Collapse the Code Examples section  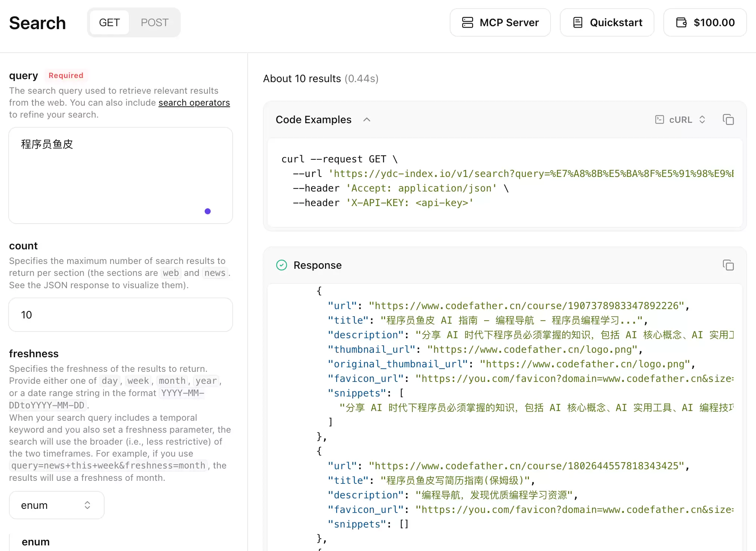(x=367, y=119)
